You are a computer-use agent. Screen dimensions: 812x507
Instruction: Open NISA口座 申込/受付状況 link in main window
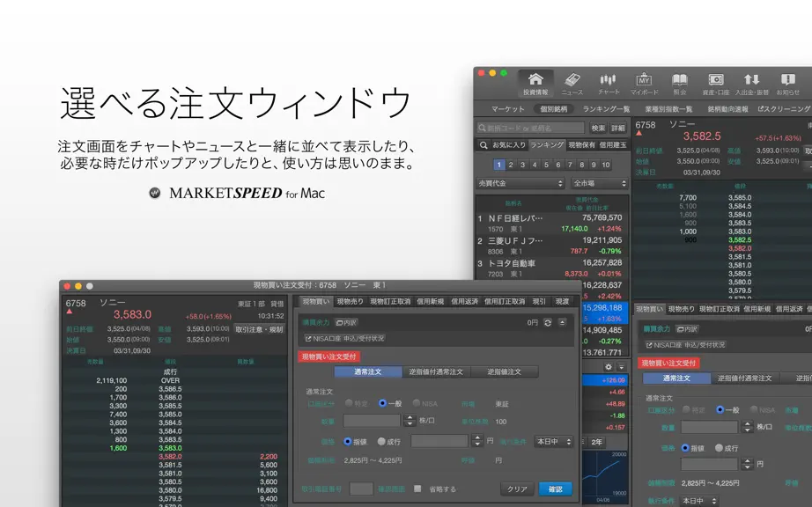(685, 344)
